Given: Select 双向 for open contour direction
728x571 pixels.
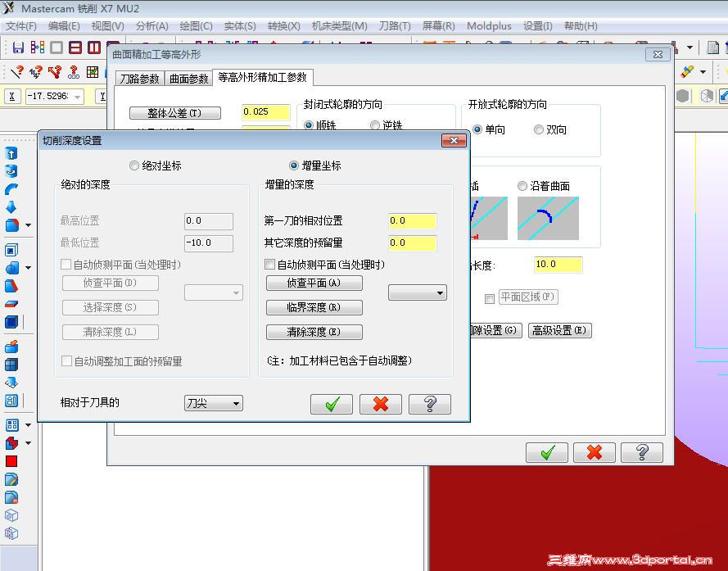Looking at the screenshot, I should [x=539, y=129].
